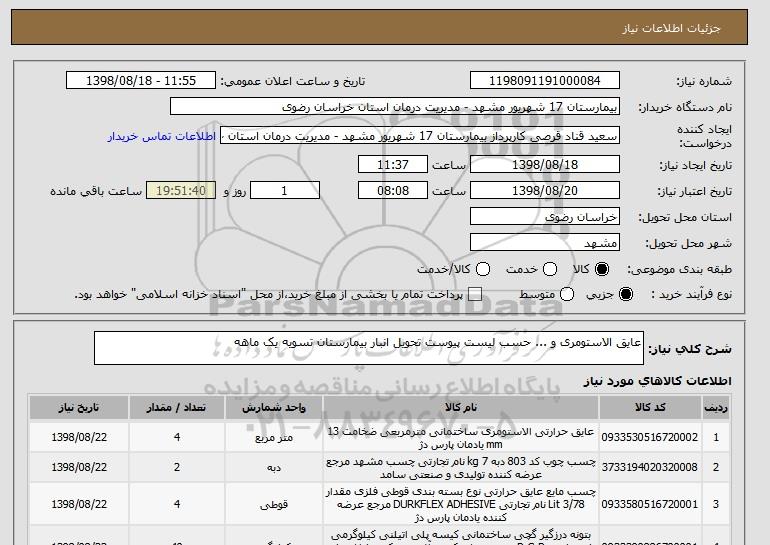
Task: Click the remaining days field showing 1
Action: click(x=285, y=191)
